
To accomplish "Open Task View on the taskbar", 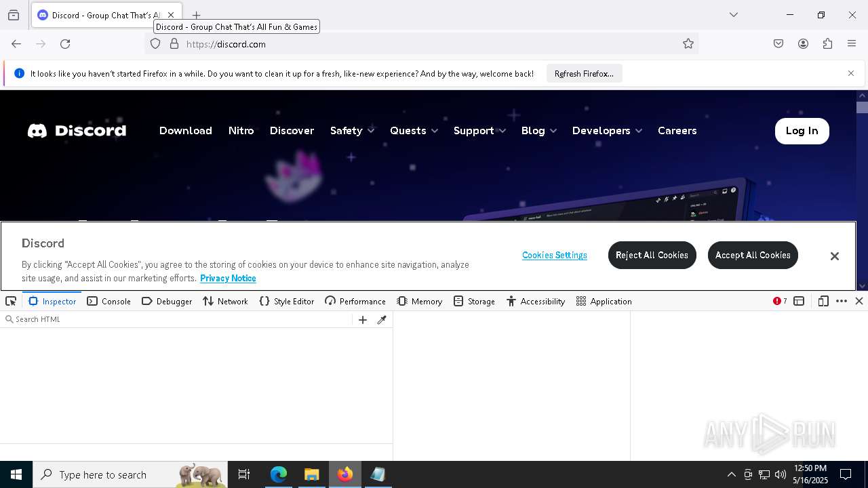I will pos(244,474).
